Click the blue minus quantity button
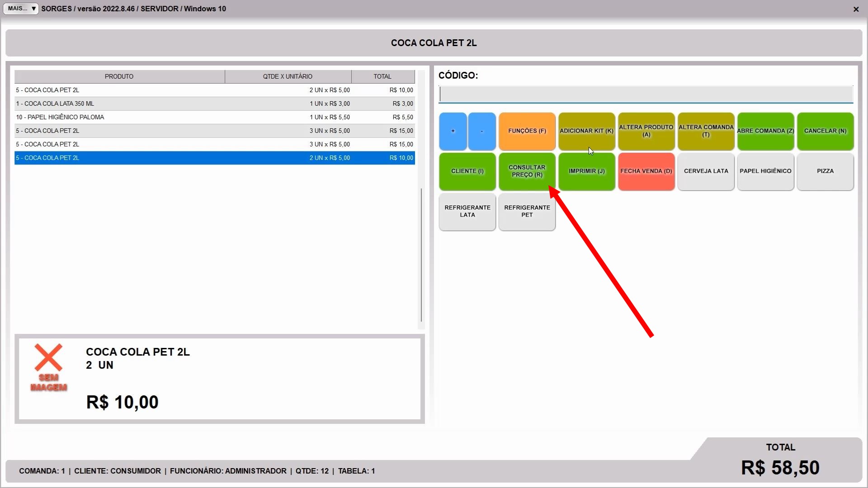 click(x=482, y=131)
